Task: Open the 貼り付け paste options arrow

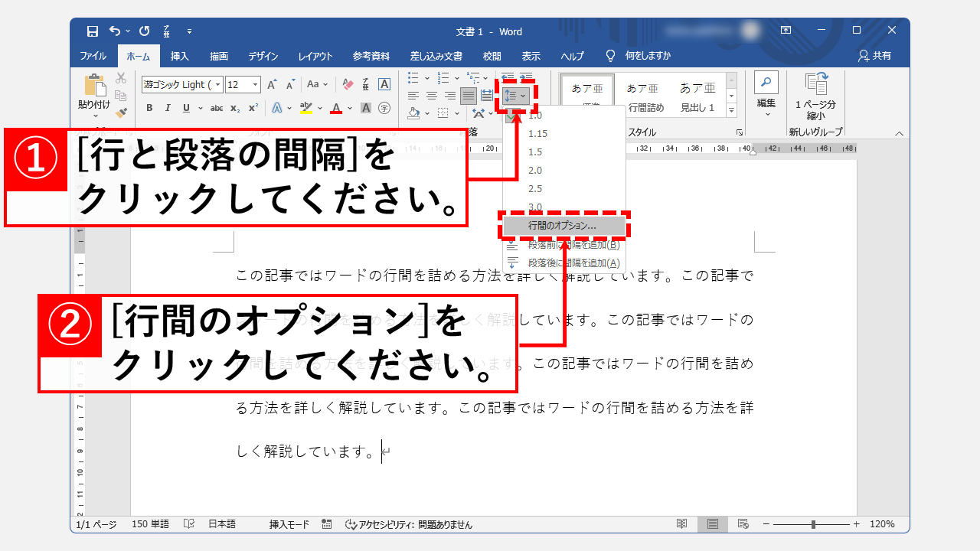Action: click(94, 116)
